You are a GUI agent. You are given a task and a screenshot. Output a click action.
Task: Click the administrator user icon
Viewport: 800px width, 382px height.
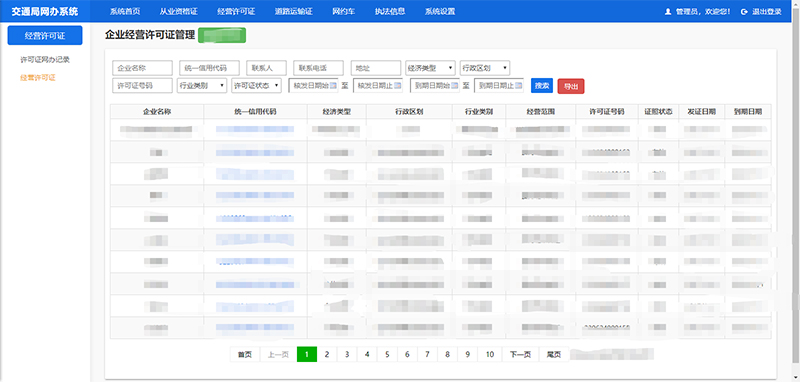pos(668,11)
